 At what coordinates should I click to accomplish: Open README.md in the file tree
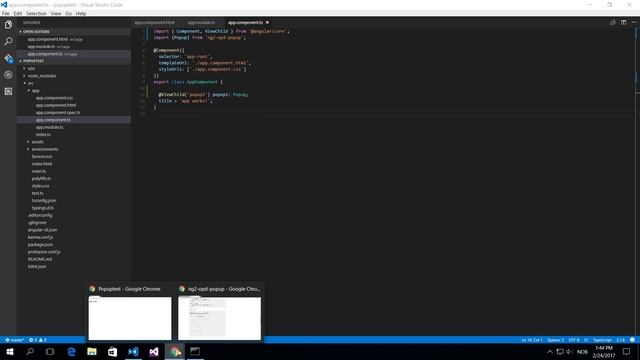click(40, 259)
